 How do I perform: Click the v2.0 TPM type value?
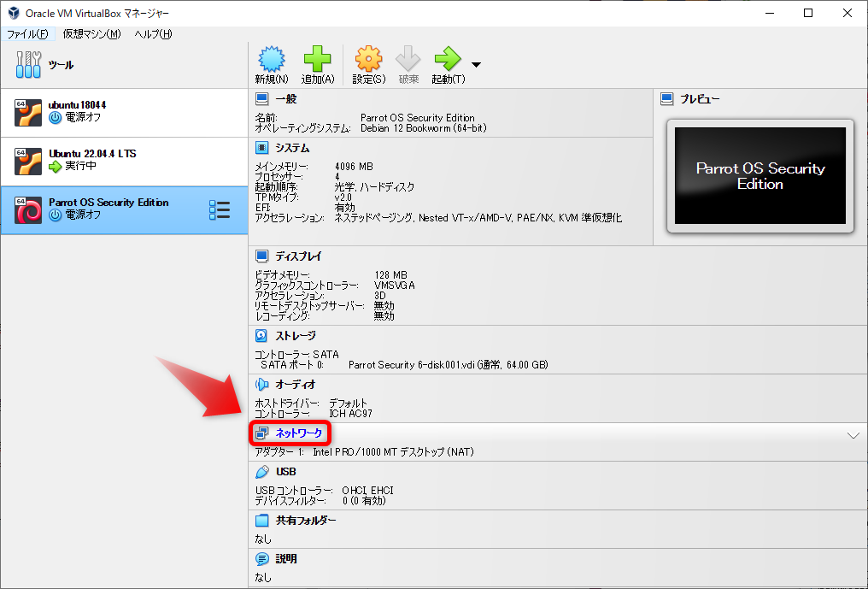point(343,197)
